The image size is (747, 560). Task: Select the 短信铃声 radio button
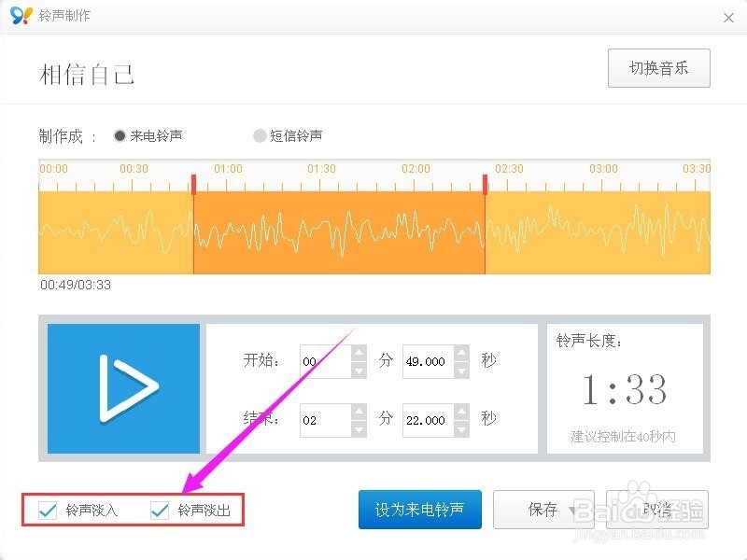click(260, 135)
